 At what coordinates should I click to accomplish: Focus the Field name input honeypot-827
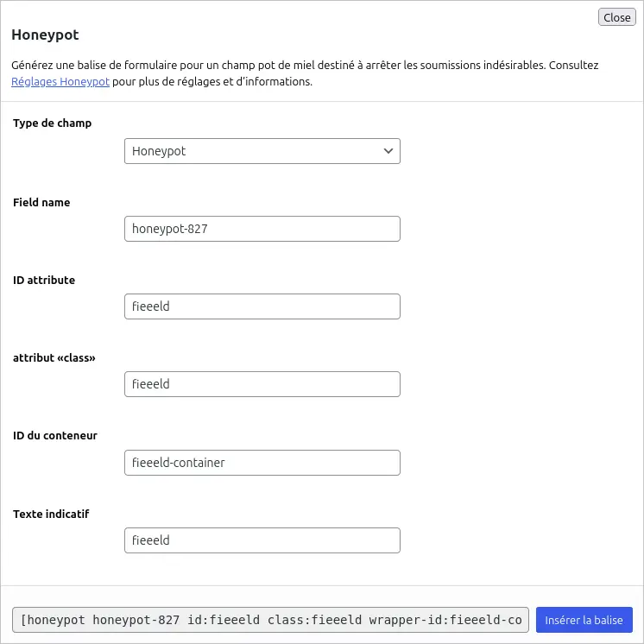[x=262, y=229]
